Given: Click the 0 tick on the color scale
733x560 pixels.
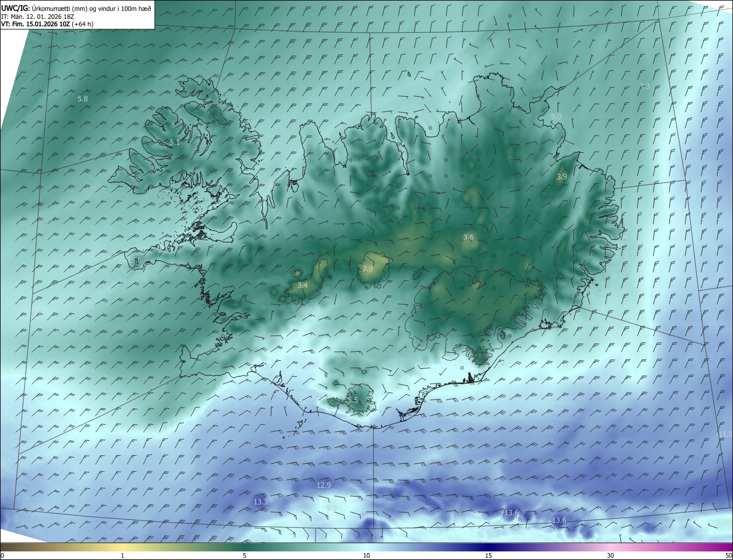Looking at the screenshot, I should click(2, 555).
